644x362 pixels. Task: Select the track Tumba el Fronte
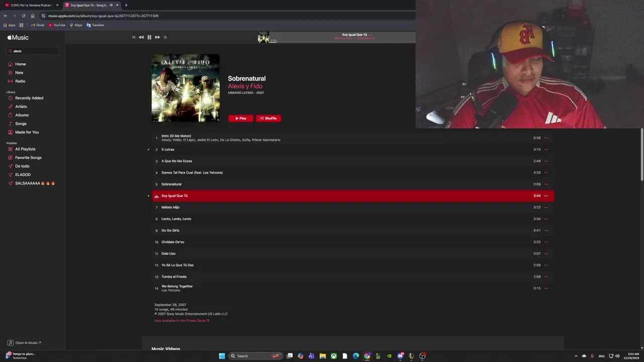(353, 277)
